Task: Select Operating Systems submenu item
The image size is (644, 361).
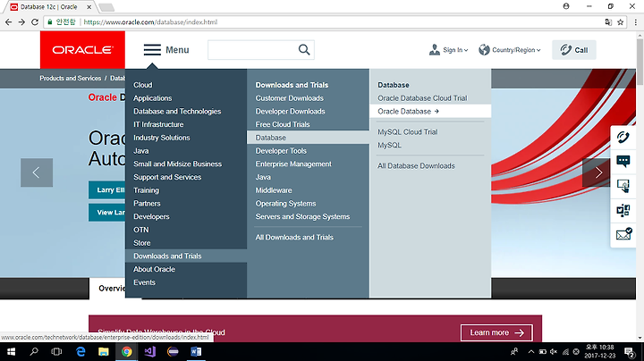Action: (285, 203)
